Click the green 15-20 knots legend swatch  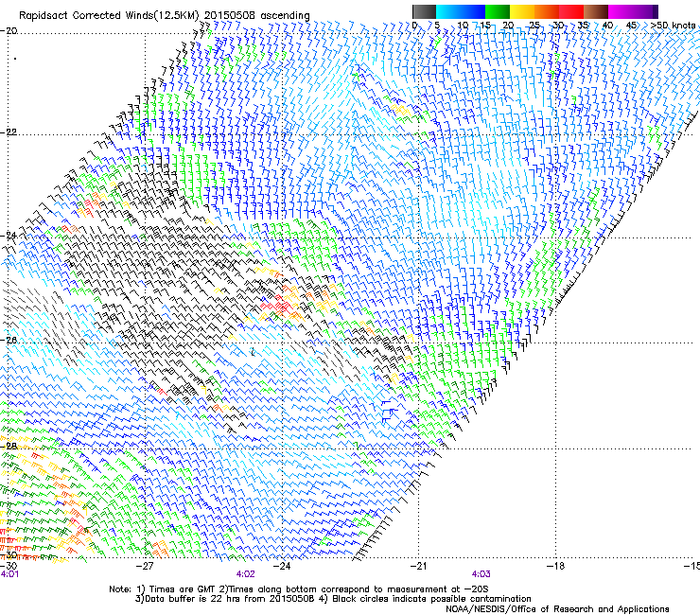pyautogui.click(x=498, y=11)
